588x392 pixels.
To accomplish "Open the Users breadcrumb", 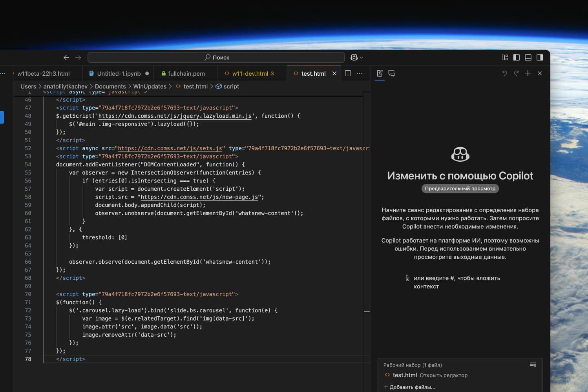I will 28,86.
